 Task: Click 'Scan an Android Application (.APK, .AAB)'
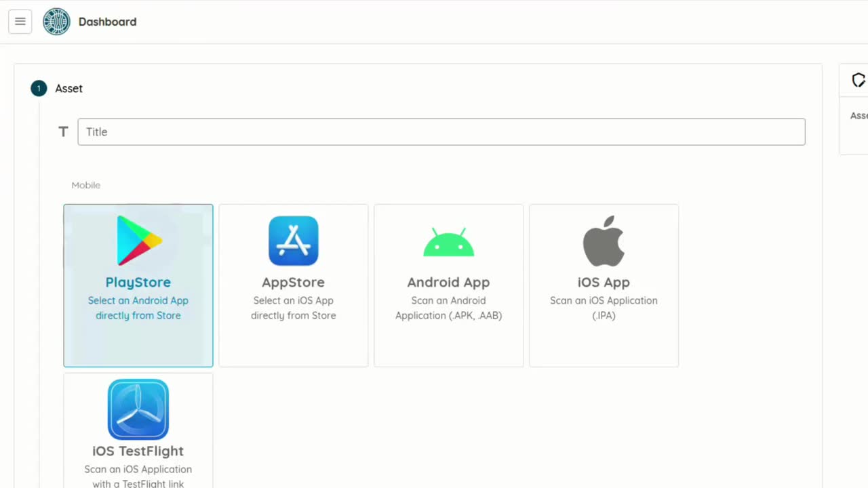[449, 308]
